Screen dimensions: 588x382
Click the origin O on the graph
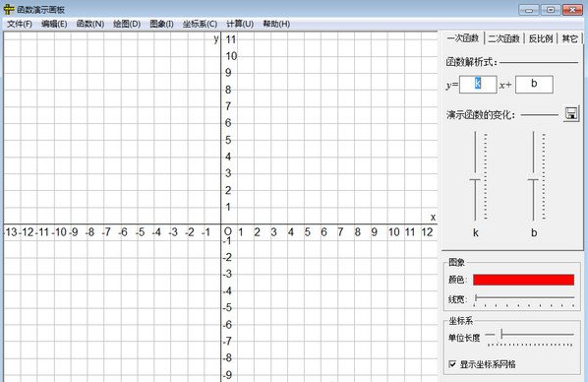tap(227, 231)
